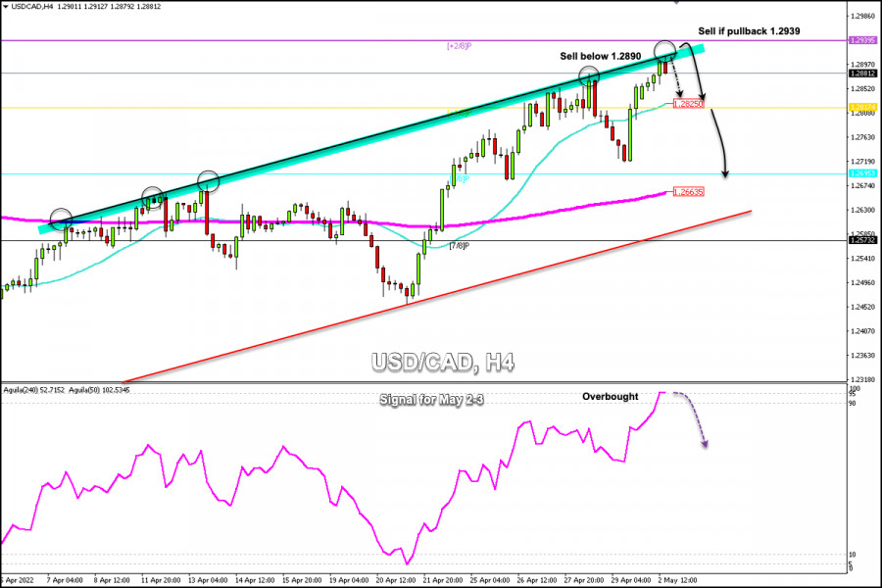Click the 'Signal for May 2-3' caption
882x588 pixels.
tap(431, 400)
